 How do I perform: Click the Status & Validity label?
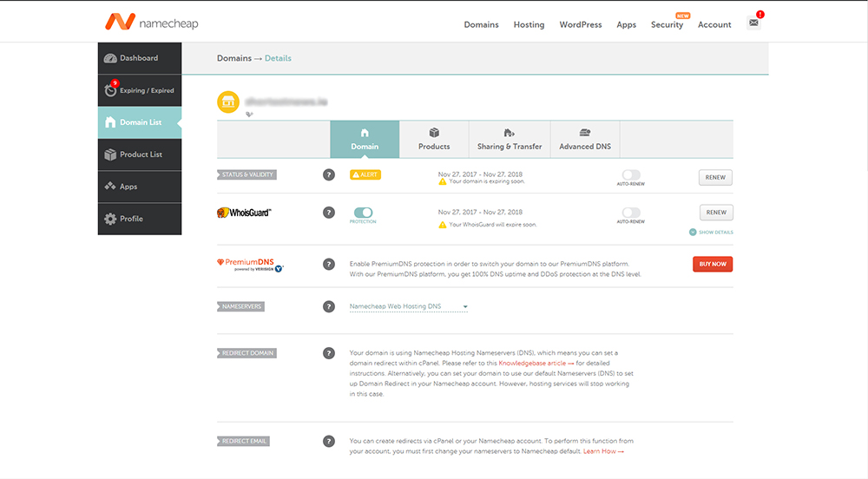(x=247, y=174)
